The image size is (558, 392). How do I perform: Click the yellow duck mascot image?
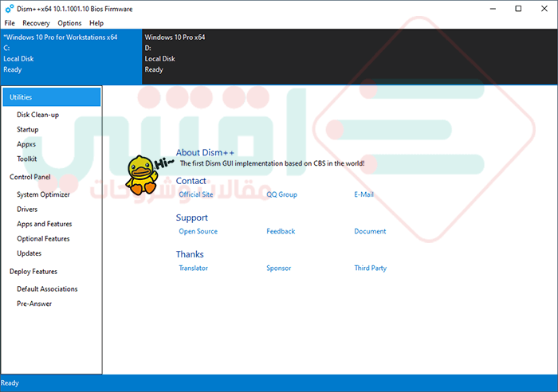142,175
